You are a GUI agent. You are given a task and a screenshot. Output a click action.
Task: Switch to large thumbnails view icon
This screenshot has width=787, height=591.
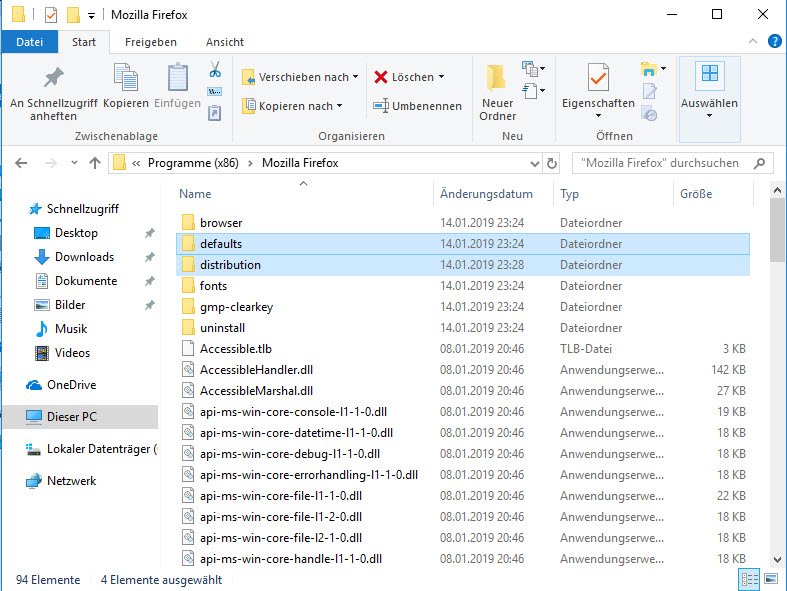(x=771, y=579)
